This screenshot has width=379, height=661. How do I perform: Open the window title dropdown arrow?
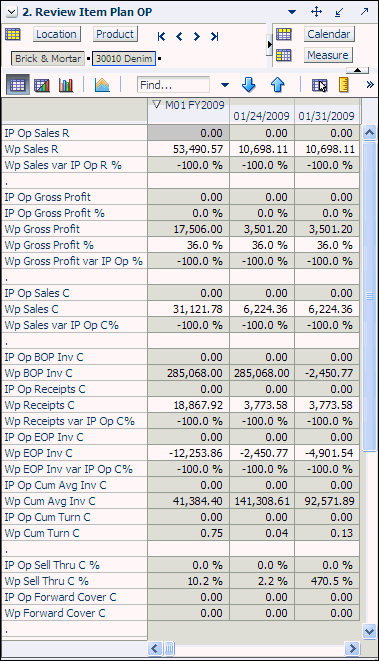point(292,12)
